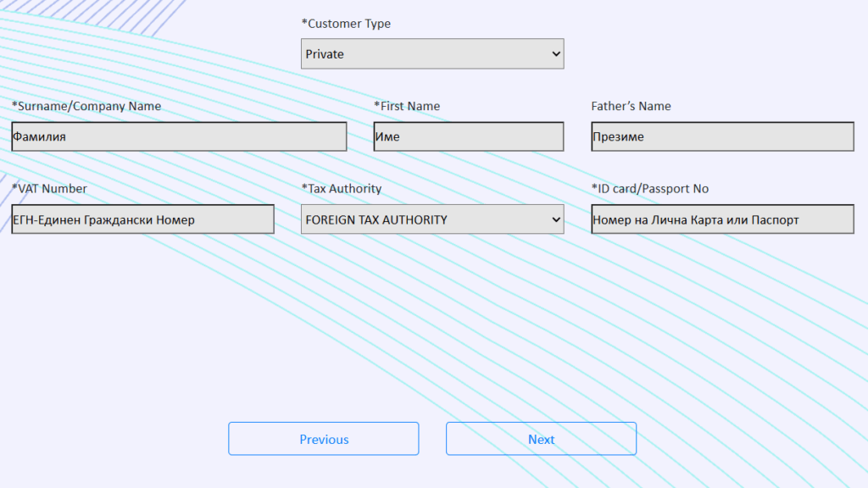Screen dimensions: 868x488
Task: Click into the VAT Number field
Action: point(142,219)
